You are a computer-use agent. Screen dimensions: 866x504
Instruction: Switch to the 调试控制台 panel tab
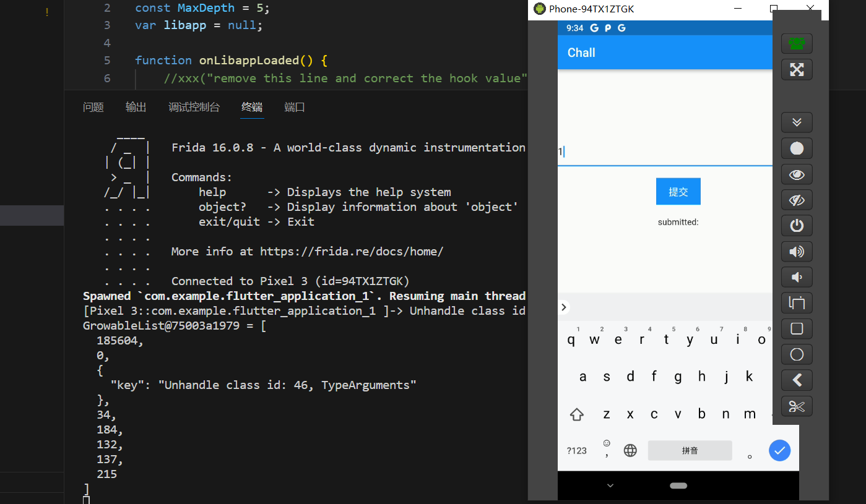pos(194,107)
